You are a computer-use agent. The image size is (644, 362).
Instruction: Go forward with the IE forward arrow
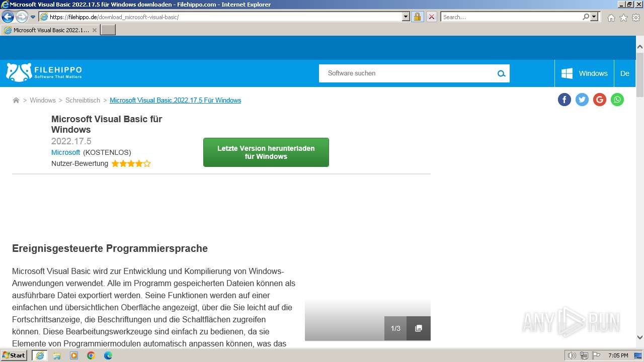tap(22, 17)
